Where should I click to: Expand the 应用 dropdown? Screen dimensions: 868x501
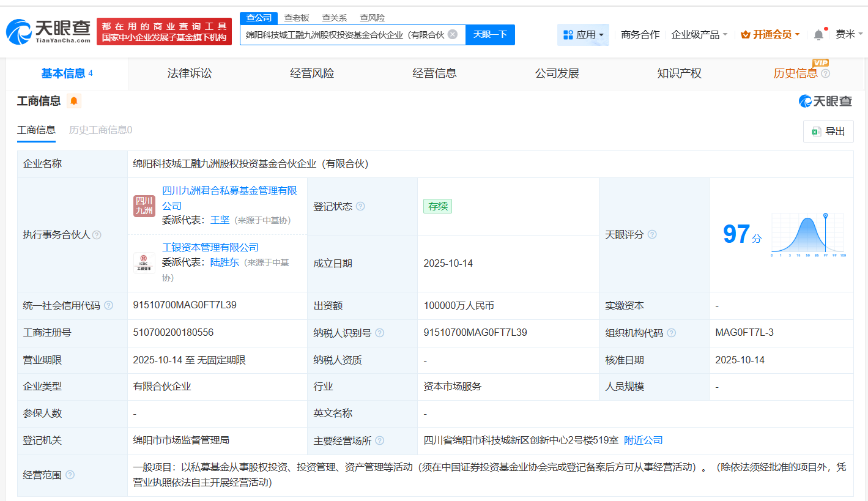[582, 35]
